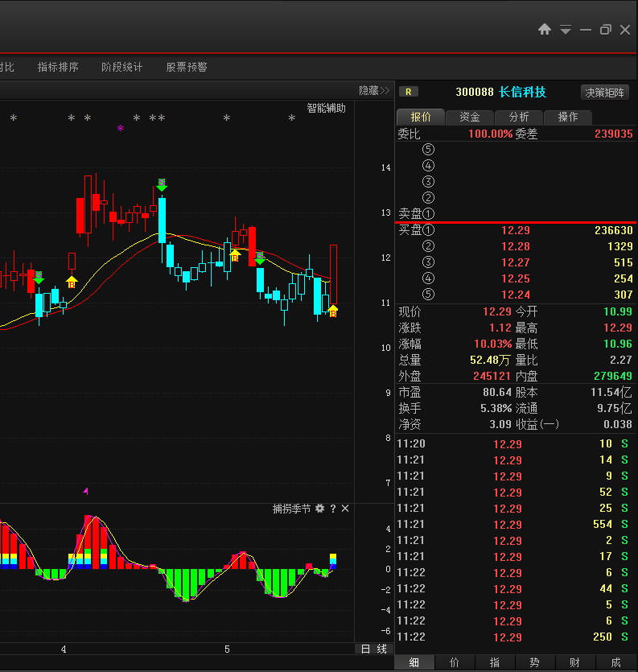Click yellow buy arrow under latest candle
This screenshot has width=638, height=672.
tap(332, 311)
